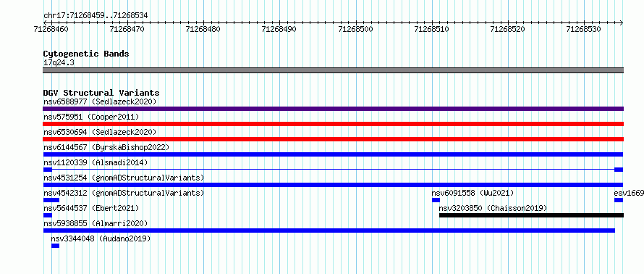644x274 pixels.
Task: Click the short blue nsv4542312 bar
Action: coord(51,200)
